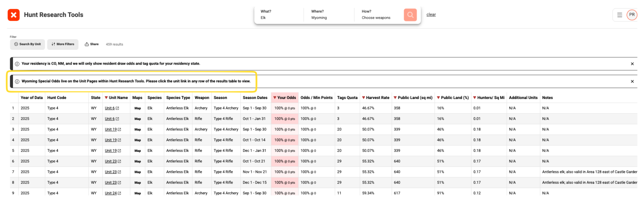Open the Map for row 1
The image size is (644, 202).
[137, 108]
